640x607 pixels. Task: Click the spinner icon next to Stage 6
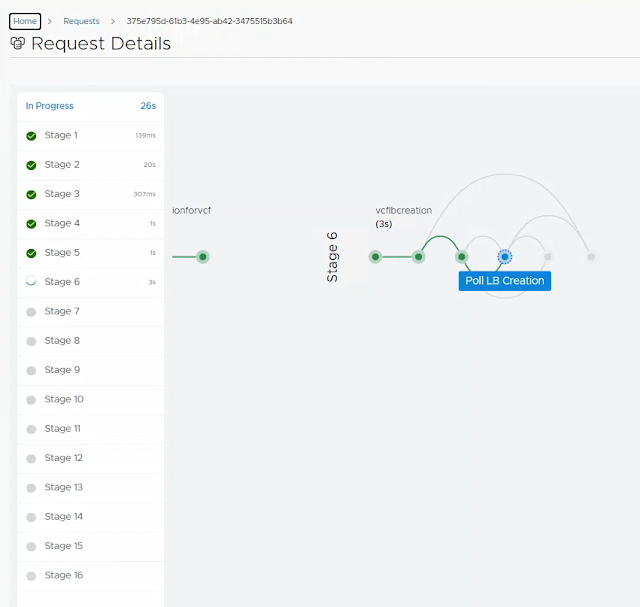coord(31,281)
